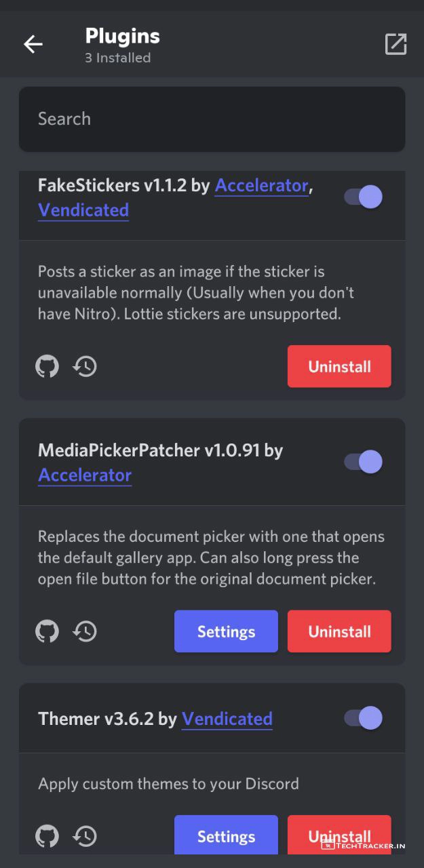This screenshot has width=424, height=868.
Task: Uninstall the MediaPickerPatcher plugin
Action: point(339,631)
